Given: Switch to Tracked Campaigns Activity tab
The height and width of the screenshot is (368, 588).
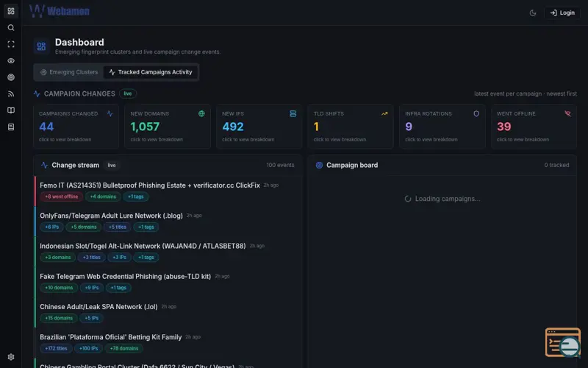Looking at the screenshot, I should (x=151, y=72).
